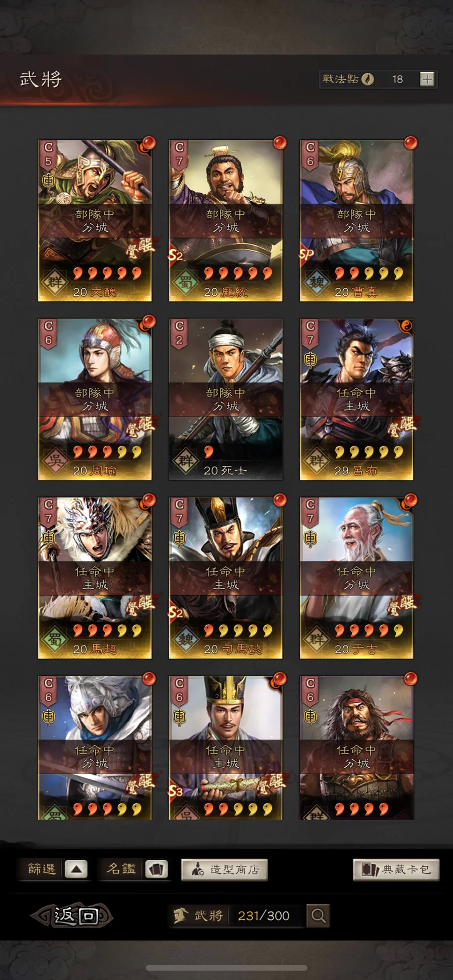
Task: Open the 曹真 SP general card
Action: pos(356,220)
